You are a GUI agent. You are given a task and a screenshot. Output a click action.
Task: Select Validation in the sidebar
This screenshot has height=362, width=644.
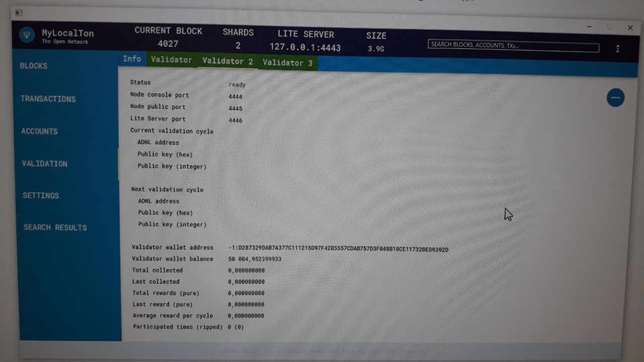(x=44, y=163)
